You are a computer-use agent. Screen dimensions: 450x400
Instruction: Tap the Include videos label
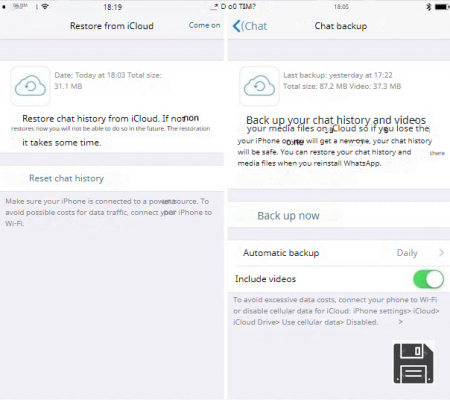click(265, 279)
